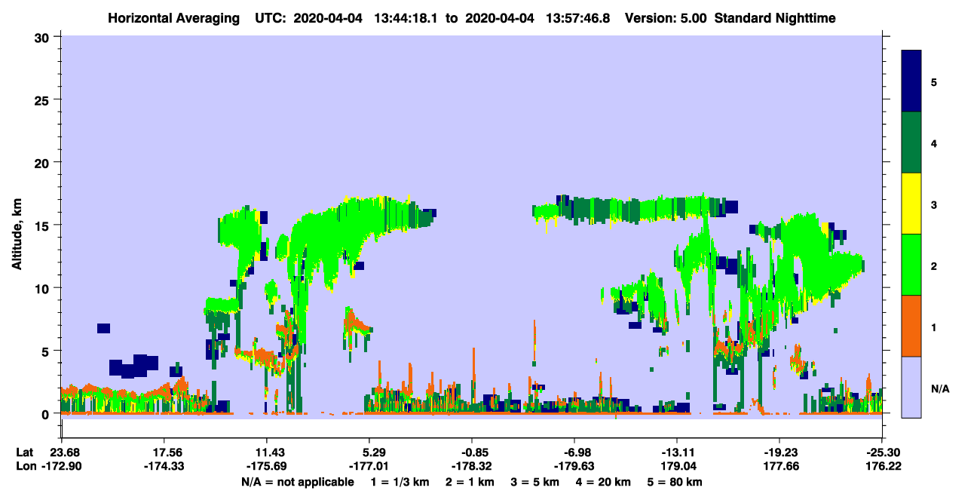This screenshot has width=980, height=503.
Task: Click longitude value -175.69
Action: (266, 467)
